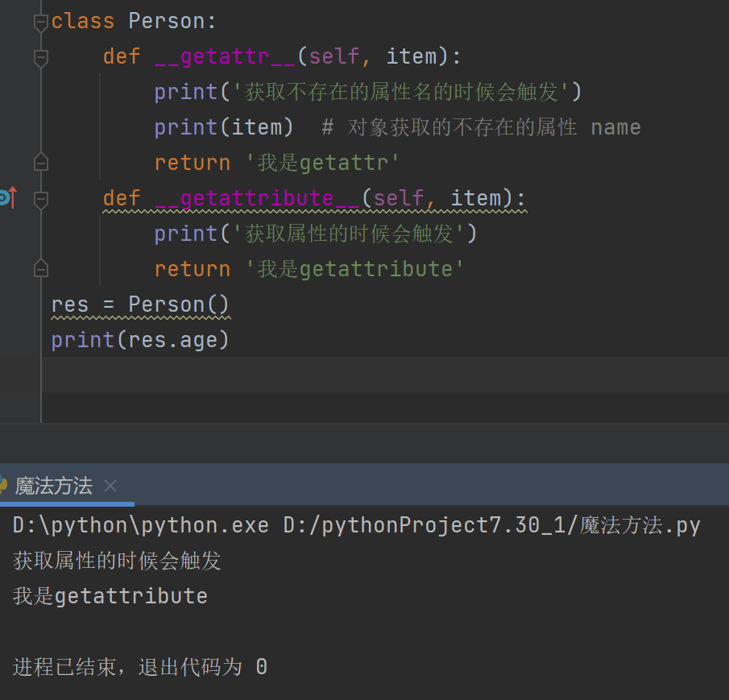Click the __getattr__ method name
This screenshot has width=729, height=700.
click(x=225, y=56)
